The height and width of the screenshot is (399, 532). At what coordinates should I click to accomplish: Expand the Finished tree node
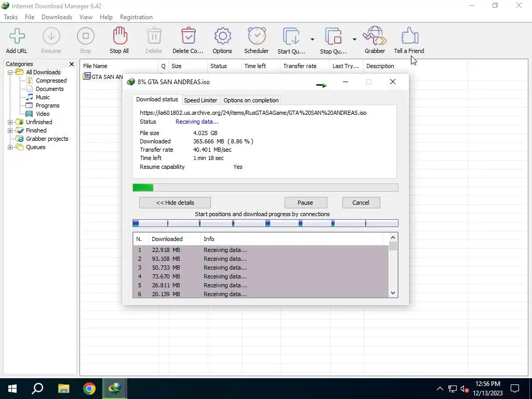tap(10, 130)
